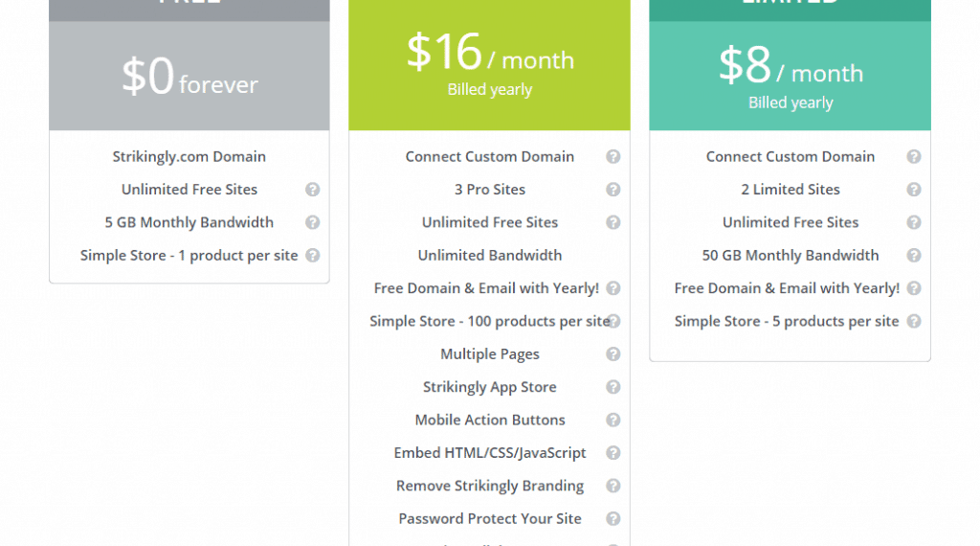Click help icon beside Password Protect Your Site
This screenshot has width=980, height=546.
(x=613, y=518)
